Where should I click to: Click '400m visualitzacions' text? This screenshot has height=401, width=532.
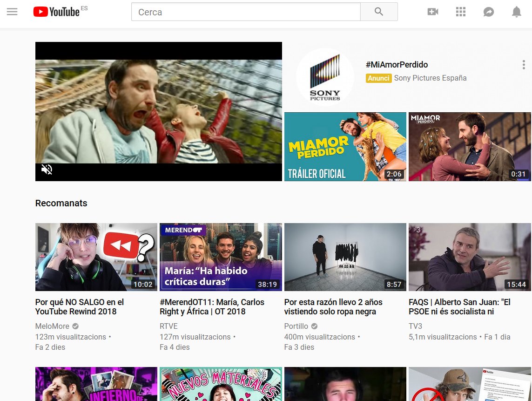(320, 337)
